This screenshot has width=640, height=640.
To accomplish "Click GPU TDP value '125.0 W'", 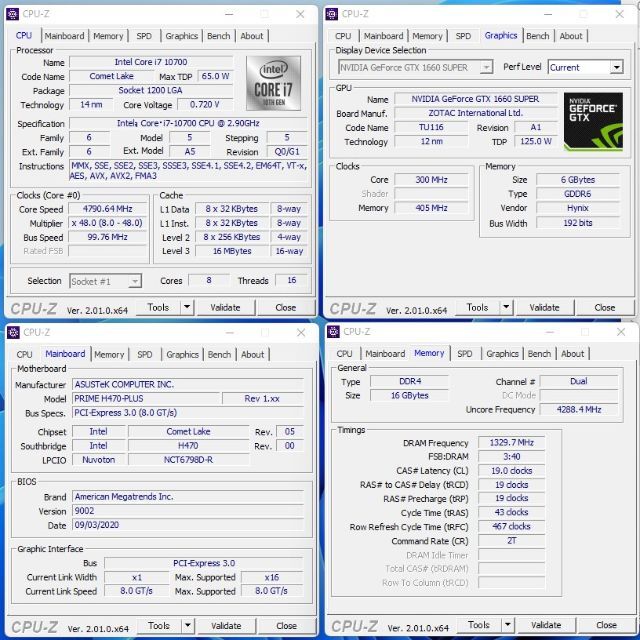I will [x=536, y=142].
